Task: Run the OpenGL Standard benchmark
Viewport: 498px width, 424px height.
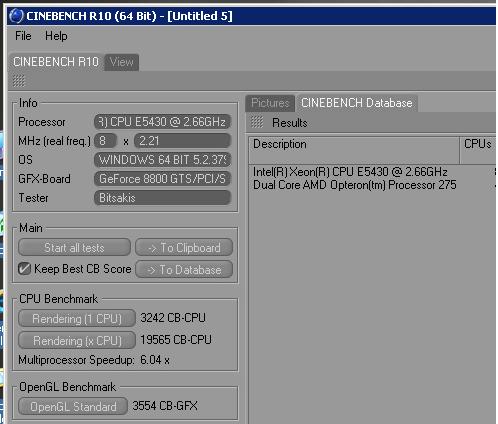Action: click(73, 406)
